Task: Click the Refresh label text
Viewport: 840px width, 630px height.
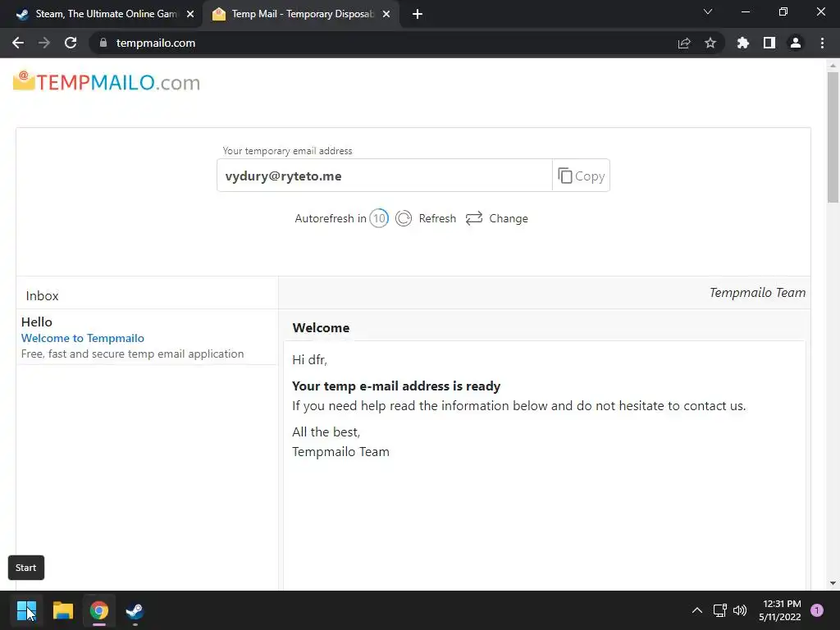Action: [x=437, y=218]
